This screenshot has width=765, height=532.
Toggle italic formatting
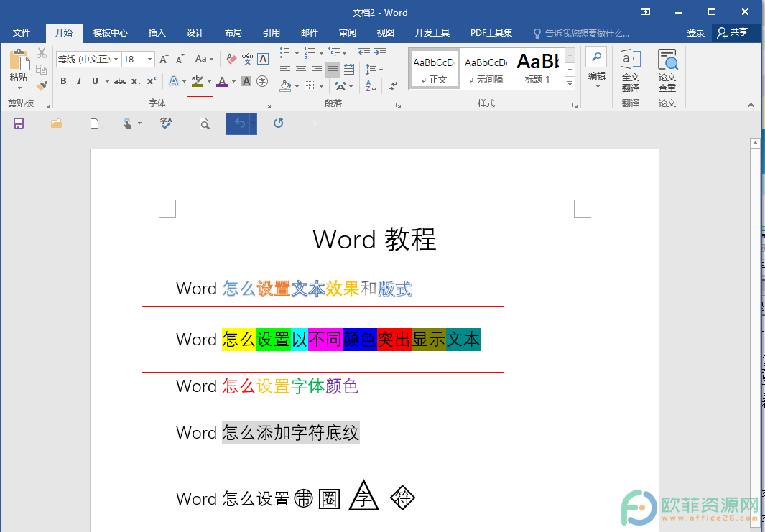(79, 81)
